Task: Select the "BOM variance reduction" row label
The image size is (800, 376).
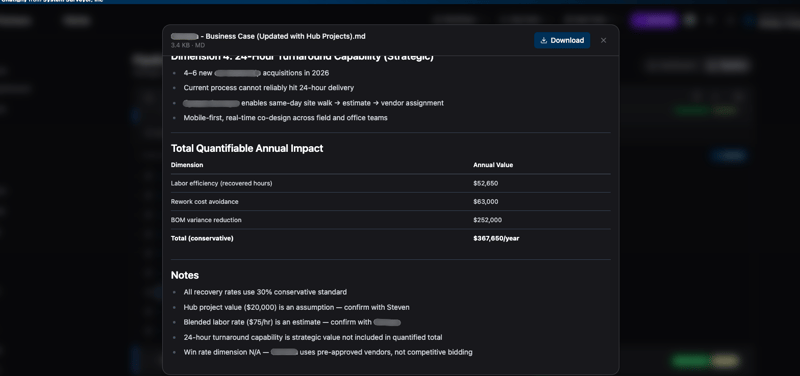Action: click(206, 220)
